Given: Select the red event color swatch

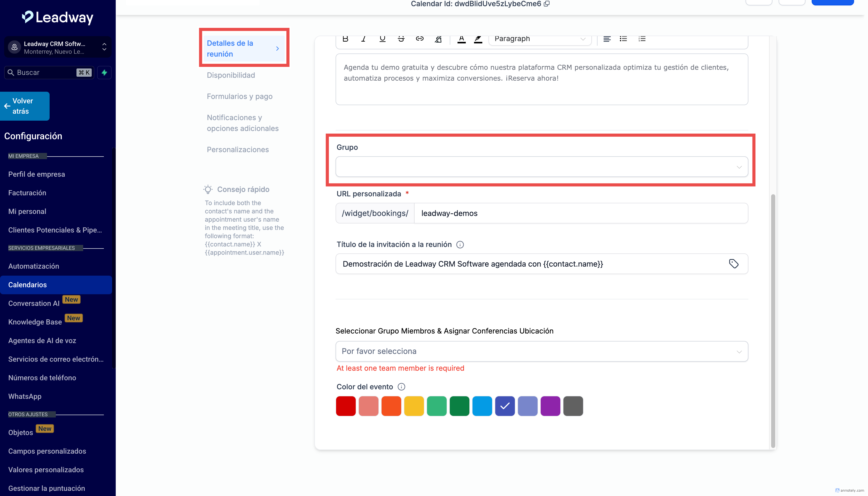Looking at the screenshot, I should click(x=345, y=406).
